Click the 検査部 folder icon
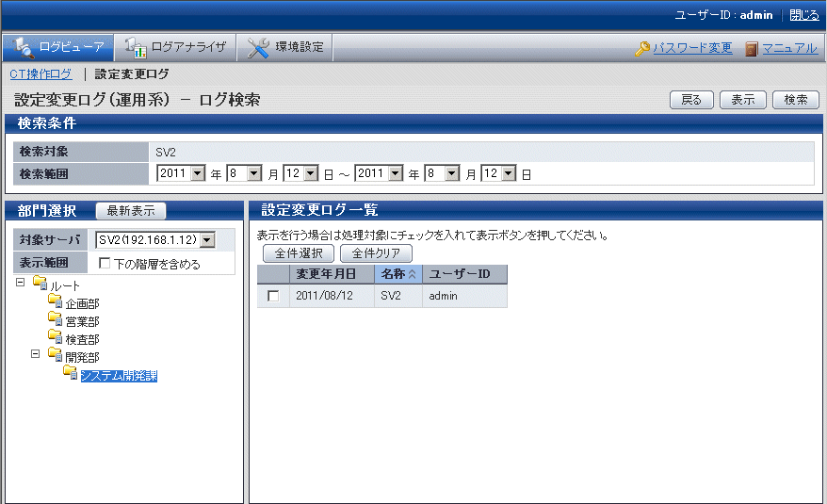 [x=56, y=336]
